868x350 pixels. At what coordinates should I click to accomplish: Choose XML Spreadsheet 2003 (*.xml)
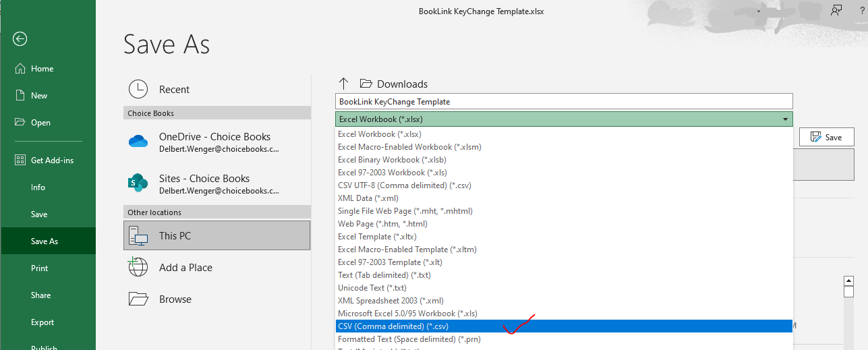pyautogui.click(x=564, y=301)
